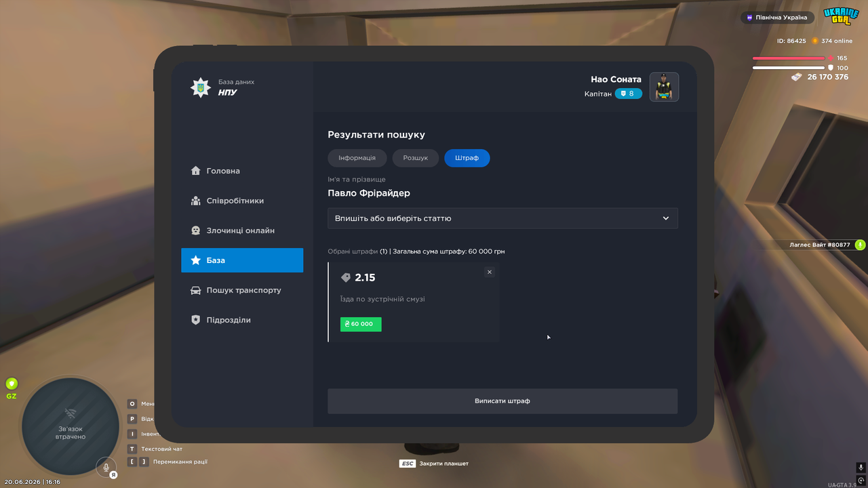Click the cash money icon
This screenshot has height=488, width=868.
(797, 77)
